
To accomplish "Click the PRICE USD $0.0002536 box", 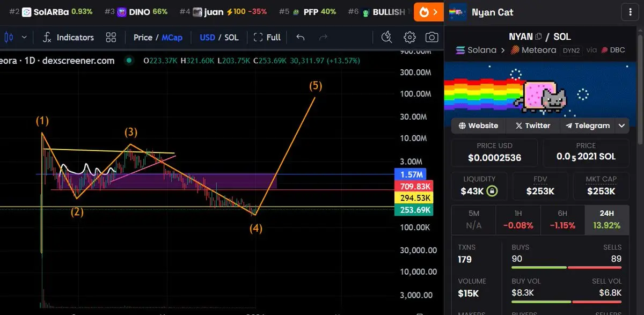I will point(494,152).
